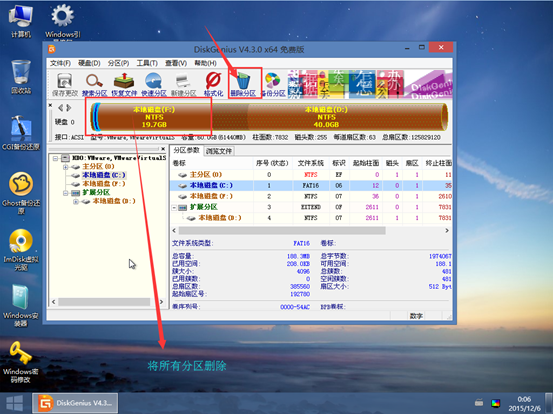Open the Ghost backup restore icon
Viewport: 553px width, 414px height.
point(21,193)
